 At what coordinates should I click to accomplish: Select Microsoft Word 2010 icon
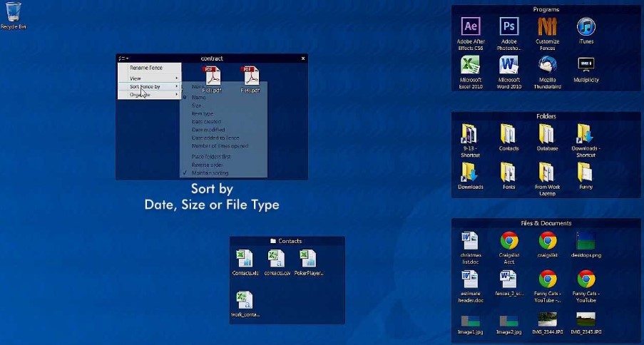509,66
